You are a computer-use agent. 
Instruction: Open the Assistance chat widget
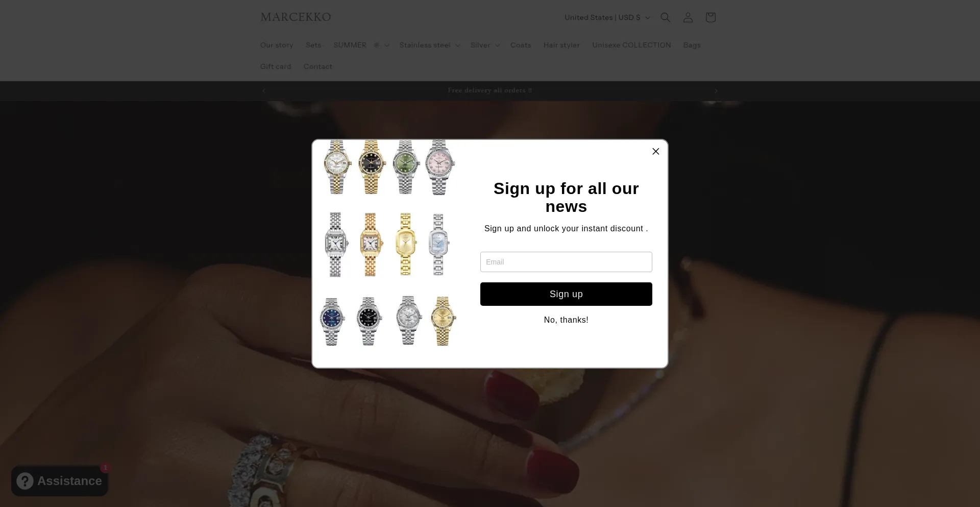[60, 481]
